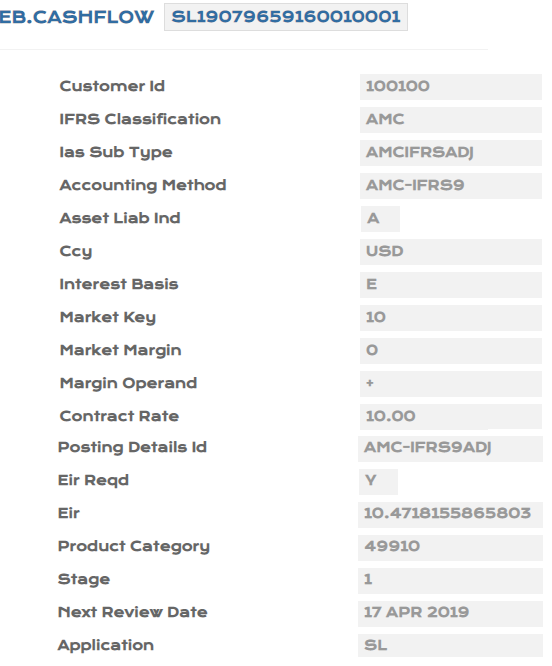Select the Market Margin field

pos(451,351)
